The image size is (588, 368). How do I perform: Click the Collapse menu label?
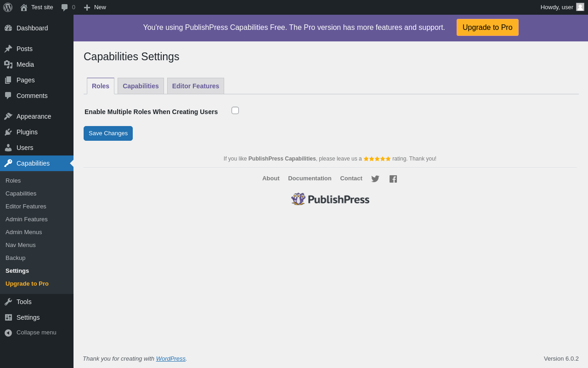coord(36,333)
